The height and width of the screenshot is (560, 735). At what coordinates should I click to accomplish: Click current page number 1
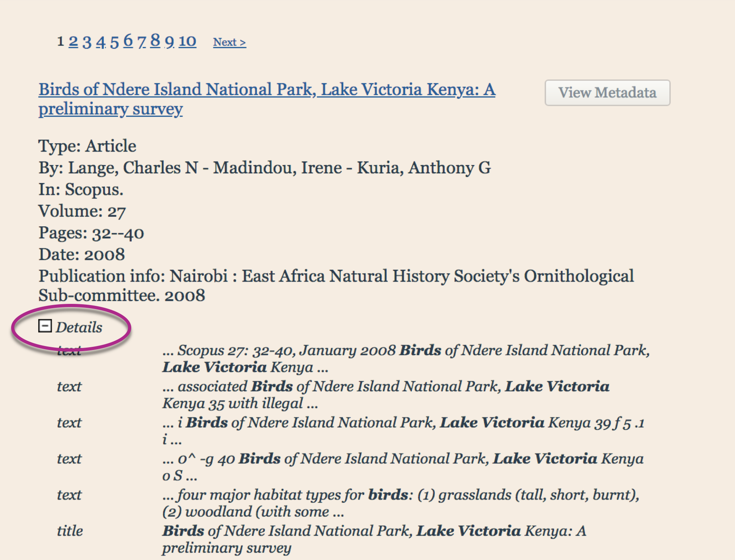[x=60, y=41]
